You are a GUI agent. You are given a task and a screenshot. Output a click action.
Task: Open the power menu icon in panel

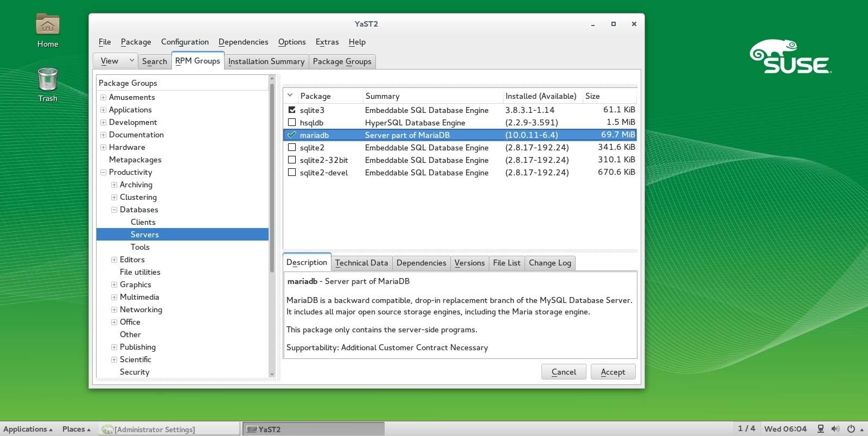tap(851, 429)
